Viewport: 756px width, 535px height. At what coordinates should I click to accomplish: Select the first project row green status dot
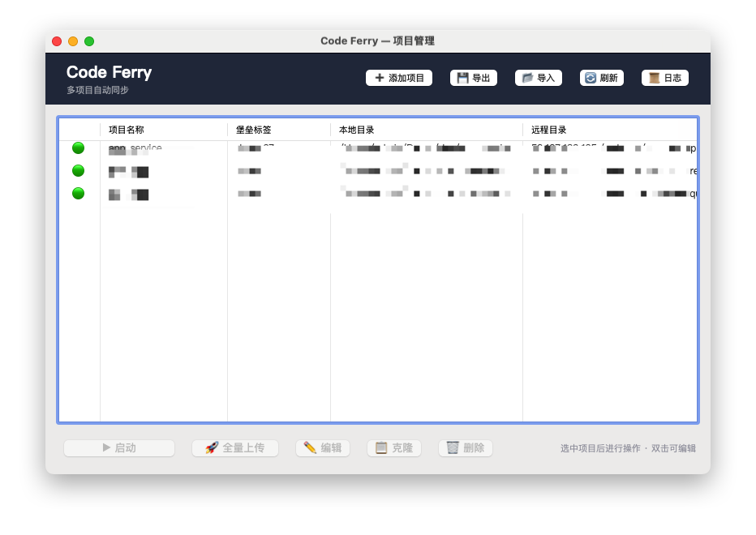(78, 148)
